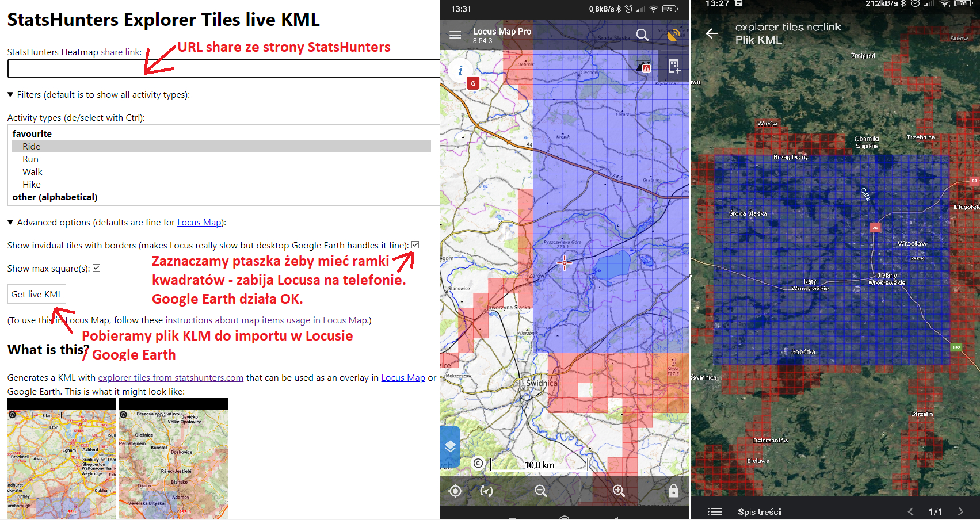Tap the Wrocław label on satellite map

(912, 243)
